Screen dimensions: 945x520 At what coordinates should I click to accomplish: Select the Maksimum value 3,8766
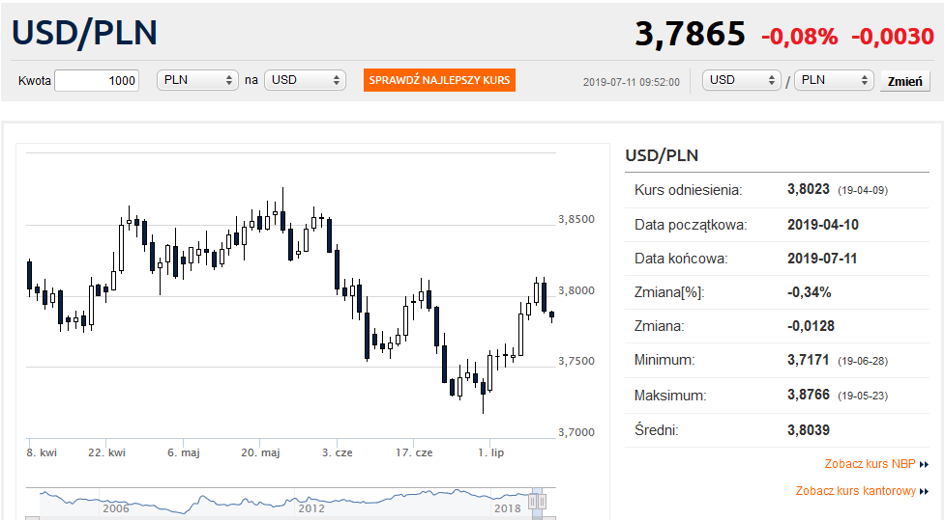[808, 395]
